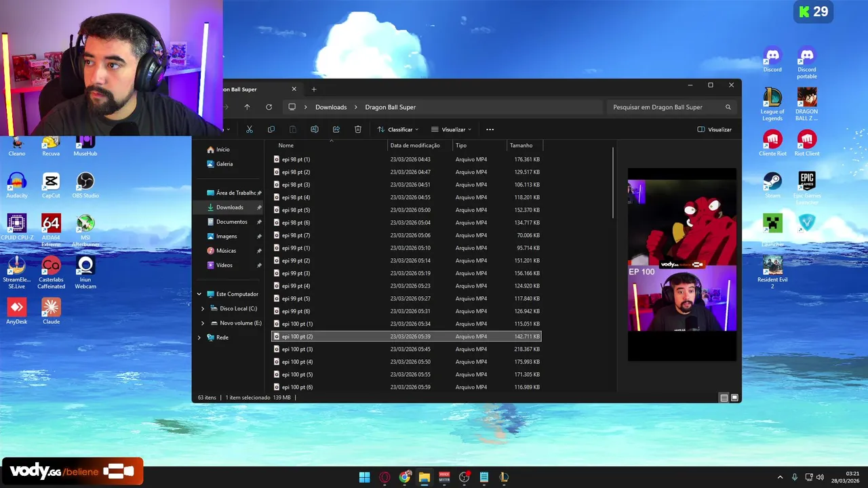Image resolution: width=868 pixels, height=488 pixels.
Task: Open Epic Games Launcher desktop icon
Action: [807, 188]
